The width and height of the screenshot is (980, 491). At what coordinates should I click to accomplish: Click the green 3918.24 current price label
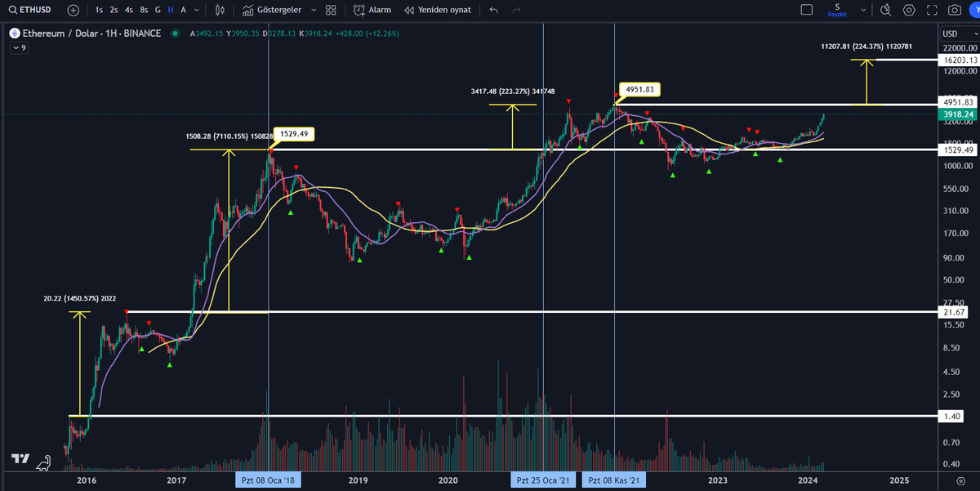click(957, 115)
